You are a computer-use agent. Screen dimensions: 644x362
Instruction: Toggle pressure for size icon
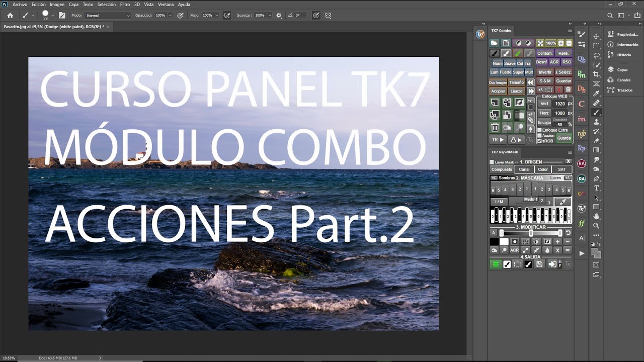point(316,16)
